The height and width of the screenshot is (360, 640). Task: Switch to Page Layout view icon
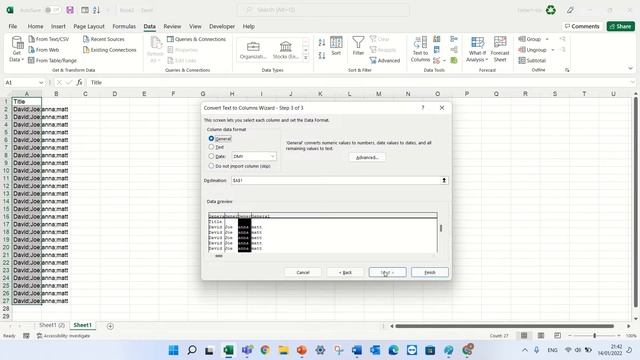[541, 336]
